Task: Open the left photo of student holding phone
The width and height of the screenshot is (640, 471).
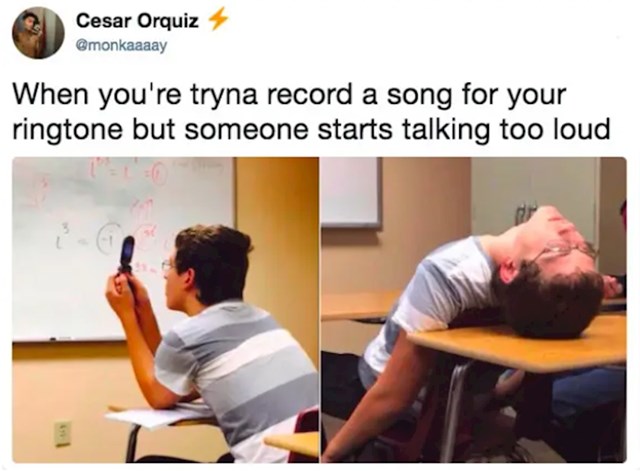Action: click(165, 310)
